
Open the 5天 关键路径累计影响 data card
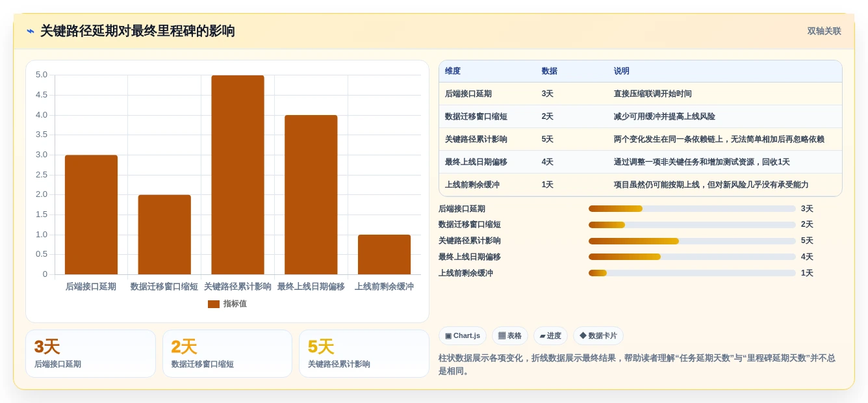(364, 354)
